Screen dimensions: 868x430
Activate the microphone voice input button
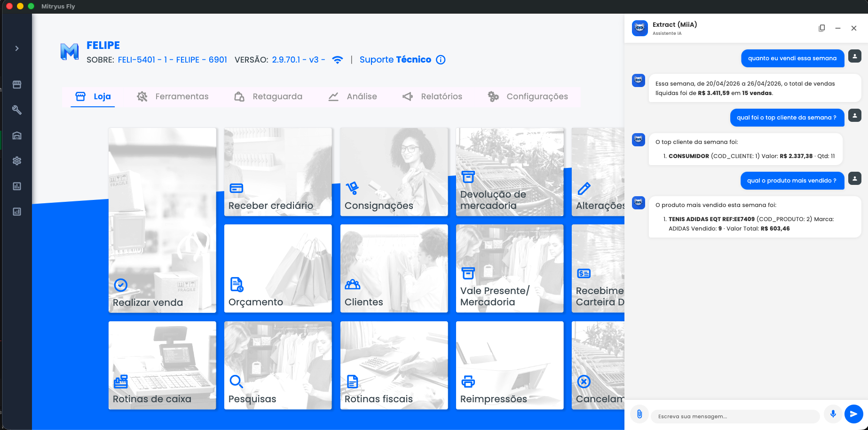833,414
